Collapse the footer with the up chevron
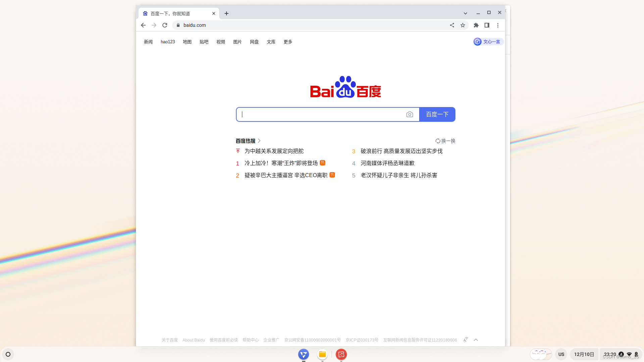 coord(476,340)
